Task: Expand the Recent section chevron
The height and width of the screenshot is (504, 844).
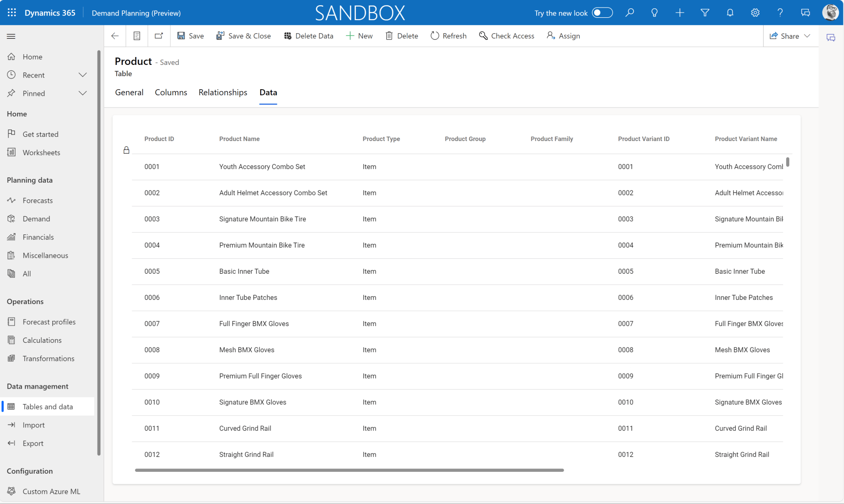Action: tap(83, 75)
